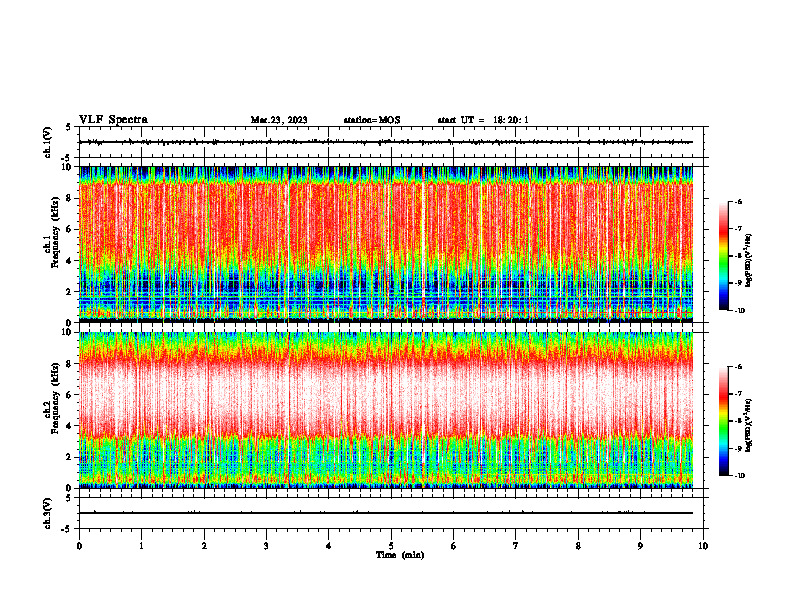Click the "VLF Spectra" plot title
Viewport: 792px width, 612px height.
113,120
